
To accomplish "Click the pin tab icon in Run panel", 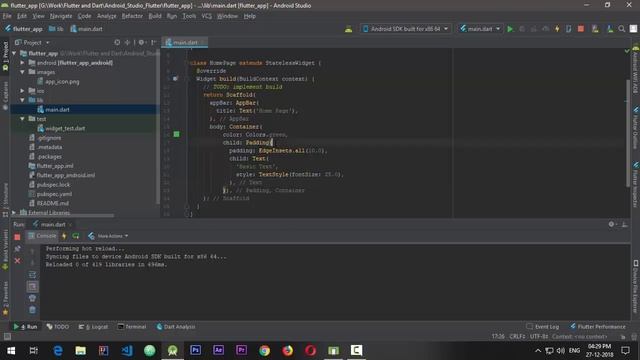I will point(17,249).
